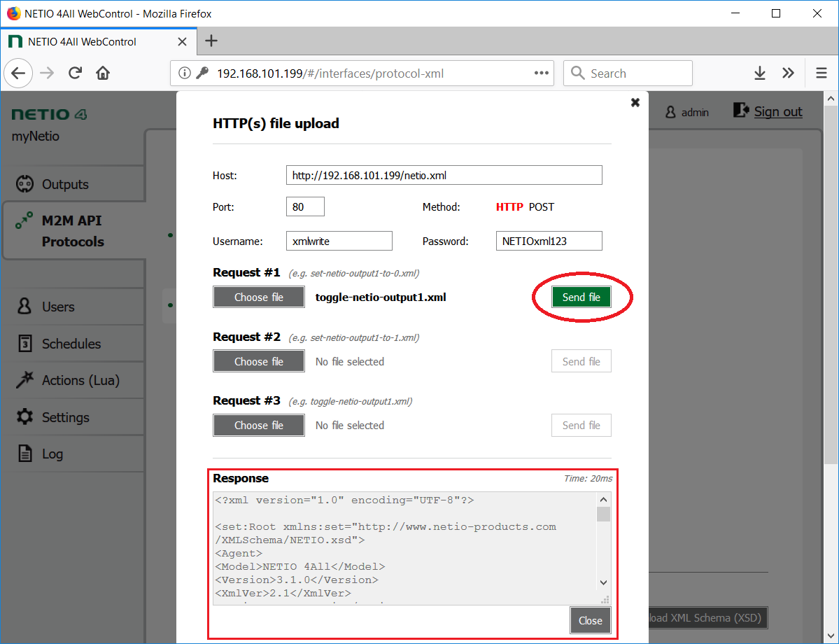Screen dimensions: 839x644
Task: Open M2M API Protocols section
Action: 73,231
